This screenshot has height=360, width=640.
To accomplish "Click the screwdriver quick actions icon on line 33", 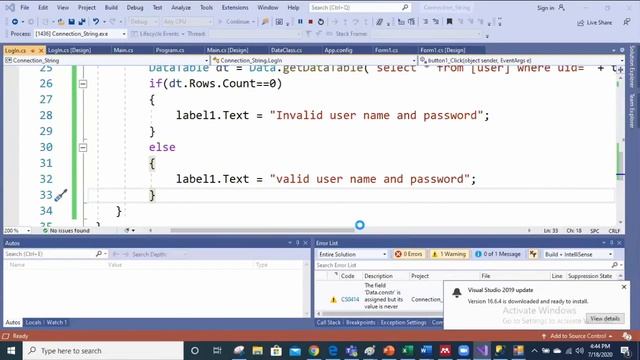I will coord(60,196).
